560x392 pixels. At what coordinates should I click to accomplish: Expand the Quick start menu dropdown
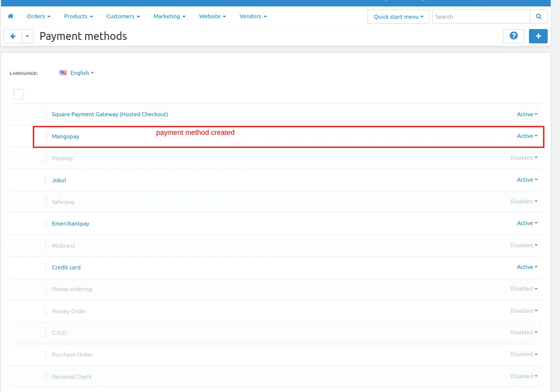(x=398, y=16)
